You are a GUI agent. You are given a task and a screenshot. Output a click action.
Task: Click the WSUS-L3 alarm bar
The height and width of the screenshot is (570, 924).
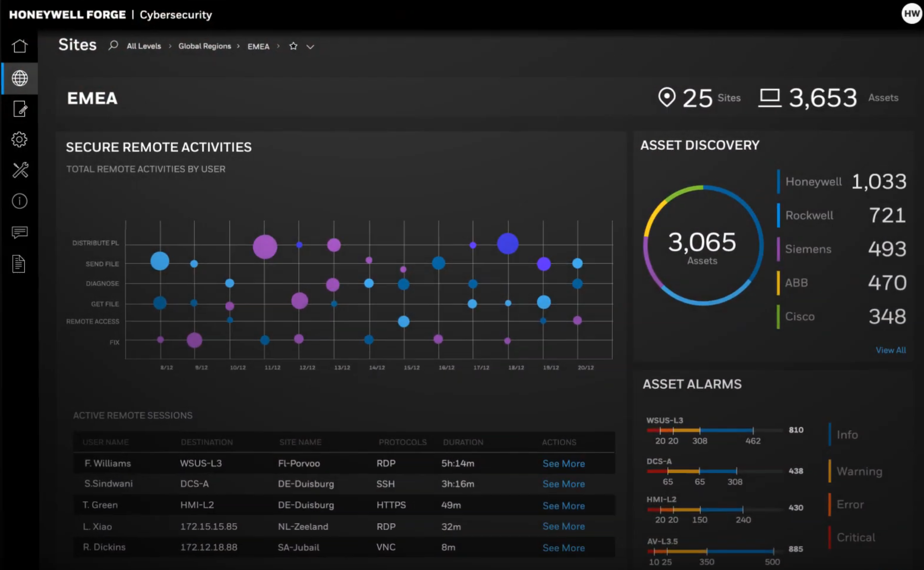tap(714, 430)
